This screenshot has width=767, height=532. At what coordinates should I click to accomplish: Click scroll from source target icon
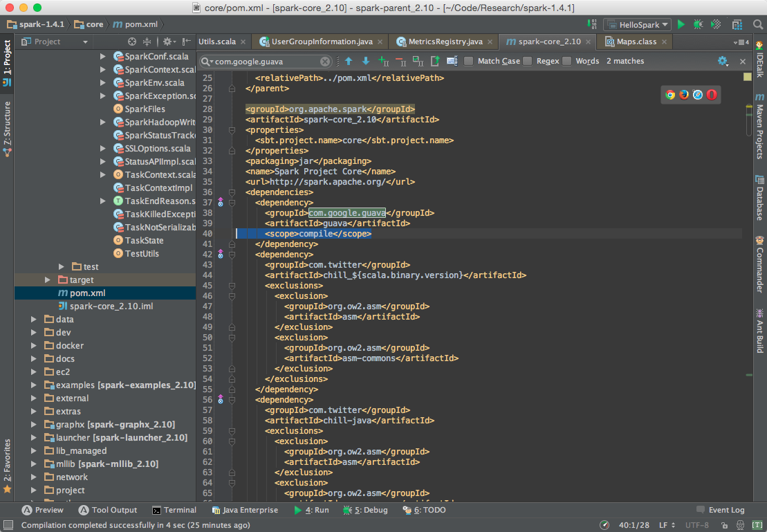[132, 42]
